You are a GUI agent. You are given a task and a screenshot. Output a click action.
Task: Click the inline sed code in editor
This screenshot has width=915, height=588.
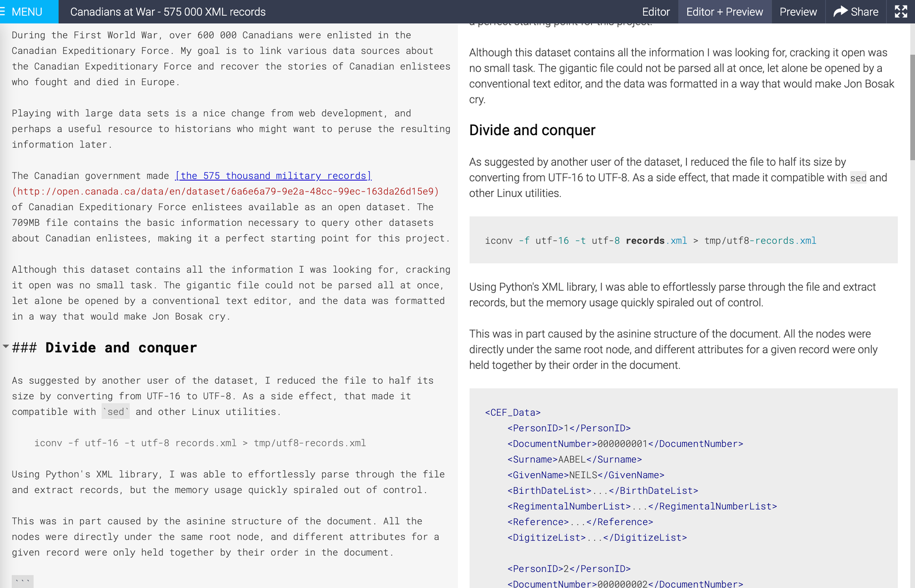pos(116,412)
